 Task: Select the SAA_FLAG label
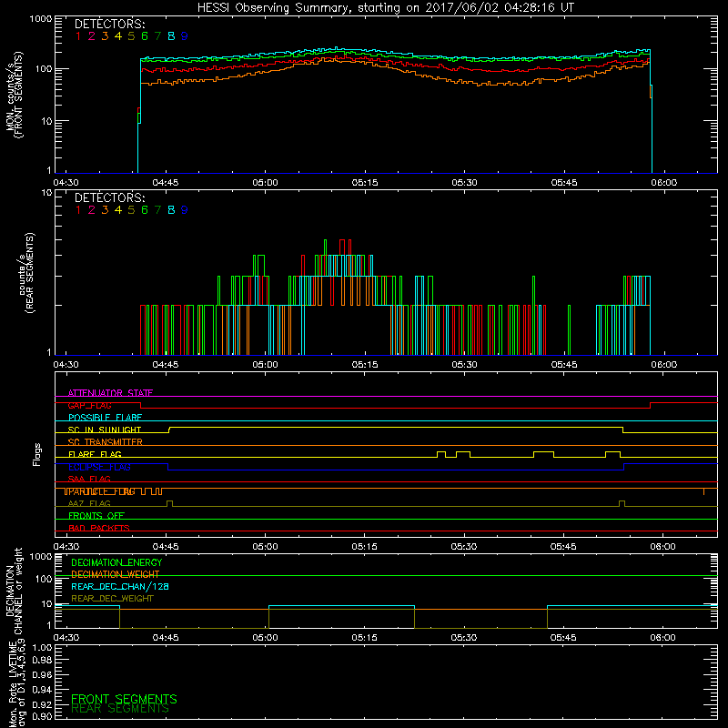[x=89, y=479]
